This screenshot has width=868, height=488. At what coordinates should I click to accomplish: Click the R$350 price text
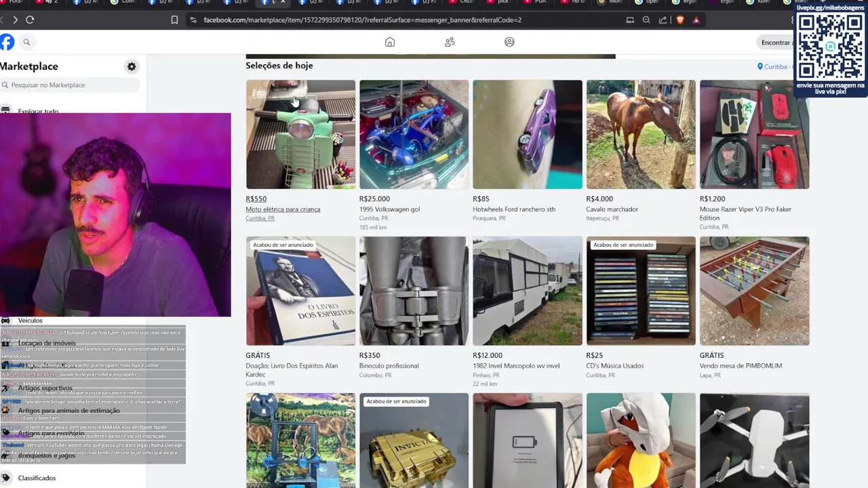click(x=370, y=355)
